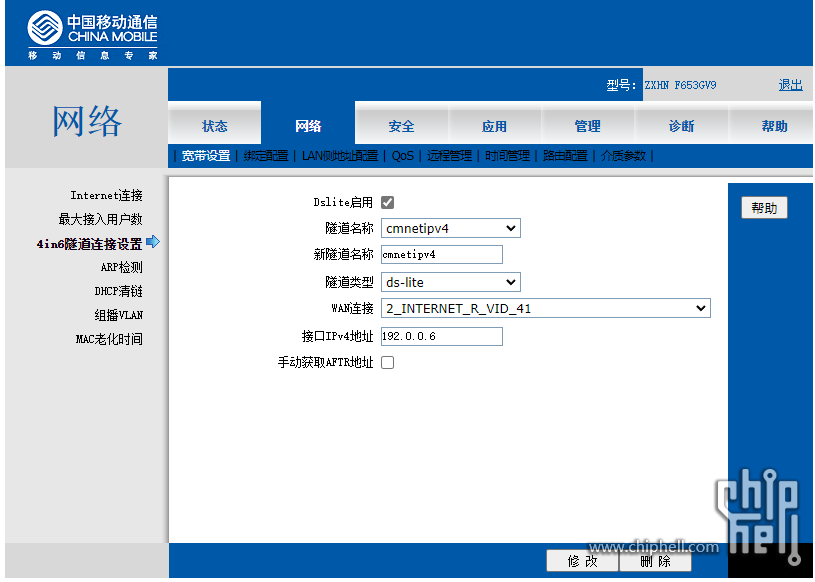This screenshot has width=815, height=582.
Task: Open 时间管理 submenu
Action: tap(507, 155)
